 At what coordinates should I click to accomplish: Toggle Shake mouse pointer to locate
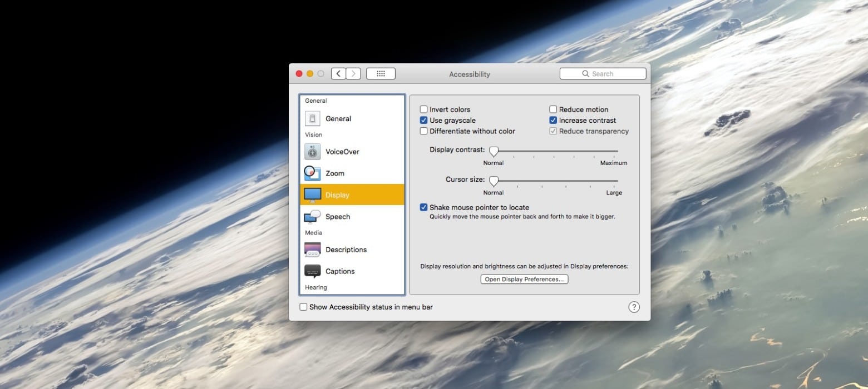pyautogui.click(x=424, y=207)
